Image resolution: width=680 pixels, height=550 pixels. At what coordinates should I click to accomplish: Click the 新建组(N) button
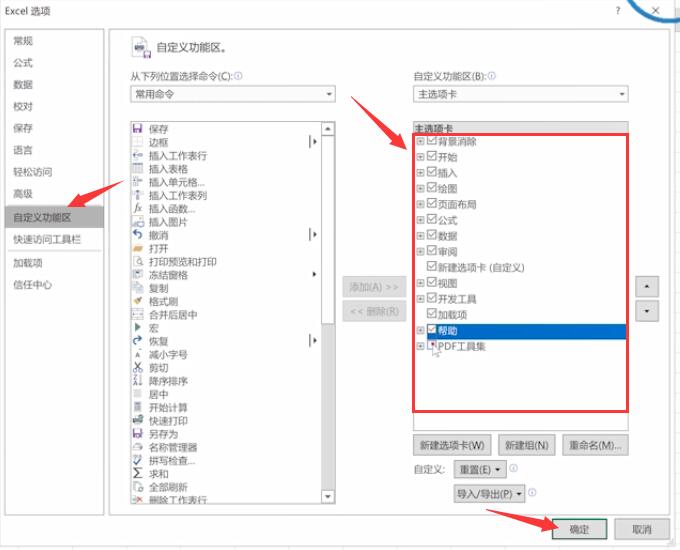coord(526,445)
